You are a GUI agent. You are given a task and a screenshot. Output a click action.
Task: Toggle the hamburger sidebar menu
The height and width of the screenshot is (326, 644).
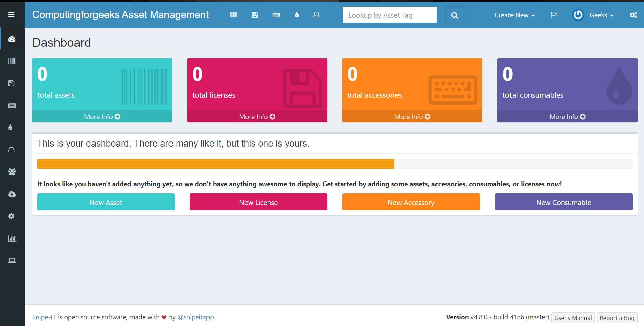point(11,15)
